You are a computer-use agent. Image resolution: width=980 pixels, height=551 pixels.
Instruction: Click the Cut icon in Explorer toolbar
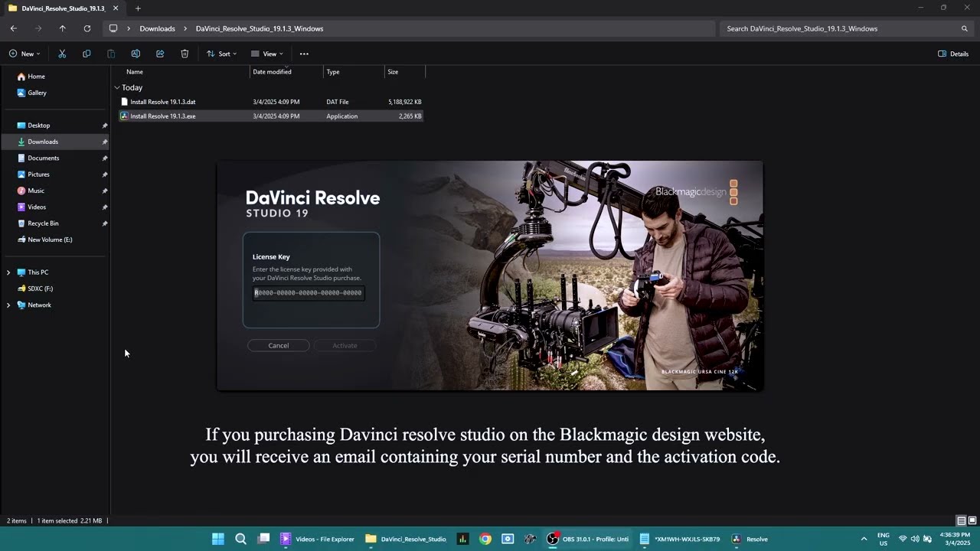[62, 54]
